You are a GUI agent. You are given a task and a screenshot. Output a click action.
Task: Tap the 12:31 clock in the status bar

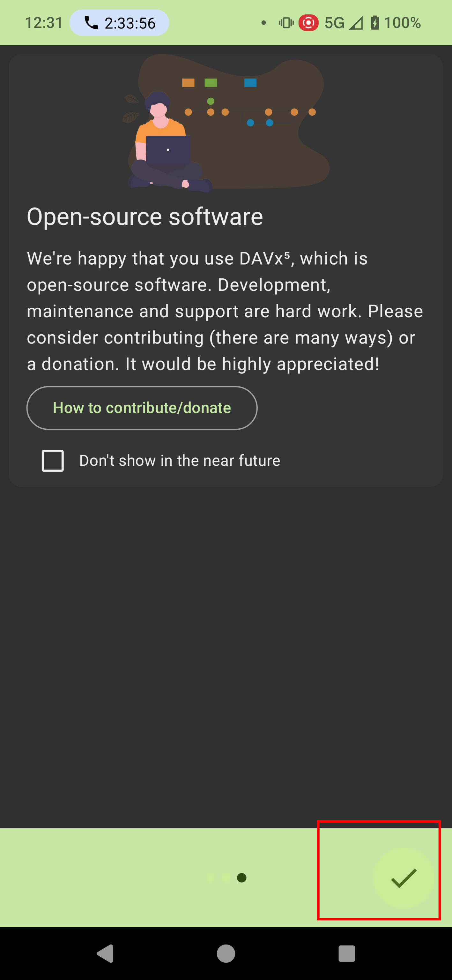point(44,23)
